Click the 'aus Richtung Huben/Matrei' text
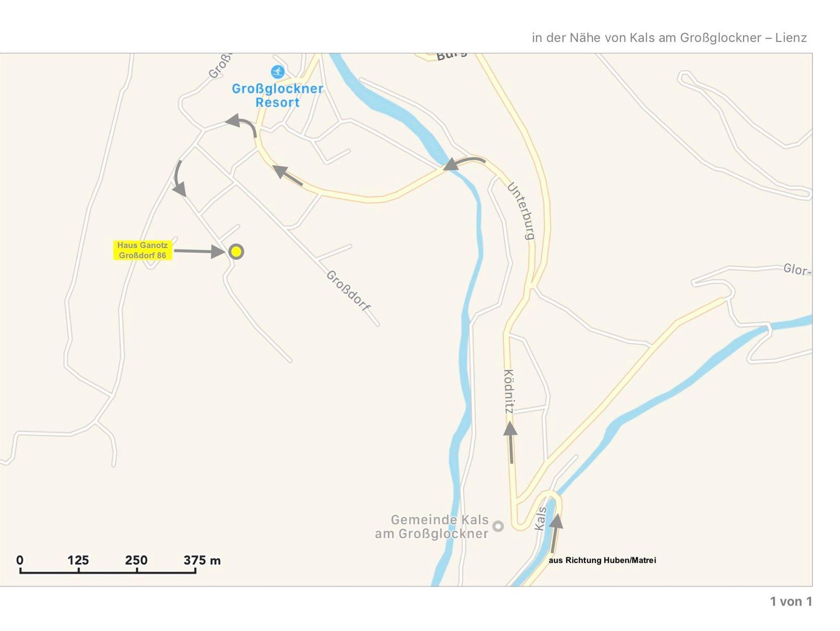The image size is (840, 631). tap(603, 560)
